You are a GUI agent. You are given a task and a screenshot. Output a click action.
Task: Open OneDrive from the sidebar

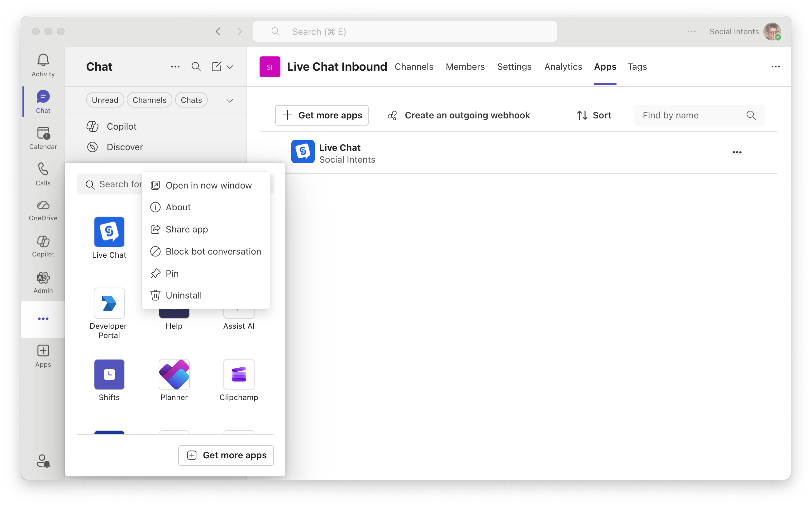pyautogui.click(x=43, y=210)
